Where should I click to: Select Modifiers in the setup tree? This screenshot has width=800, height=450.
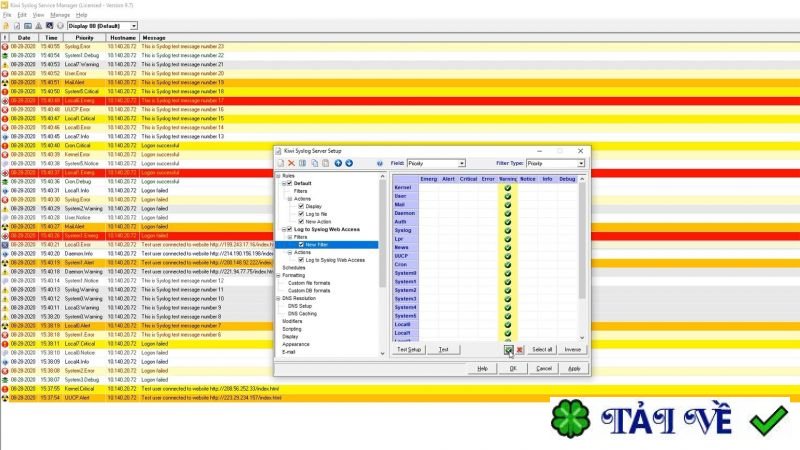pyautogui.click(x=292, y=321)
